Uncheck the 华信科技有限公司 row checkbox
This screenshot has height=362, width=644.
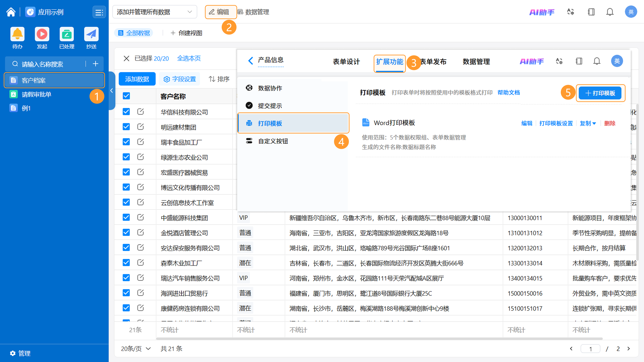point(126,112)
